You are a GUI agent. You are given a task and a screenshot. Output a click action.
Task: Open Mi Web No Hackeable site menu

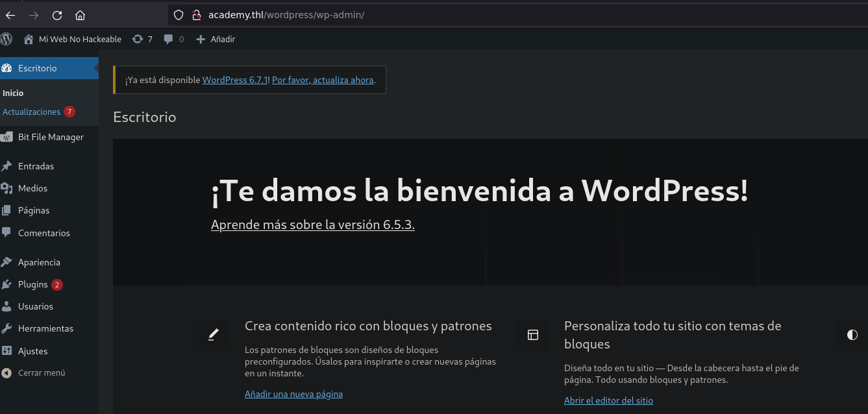(73, 39)
